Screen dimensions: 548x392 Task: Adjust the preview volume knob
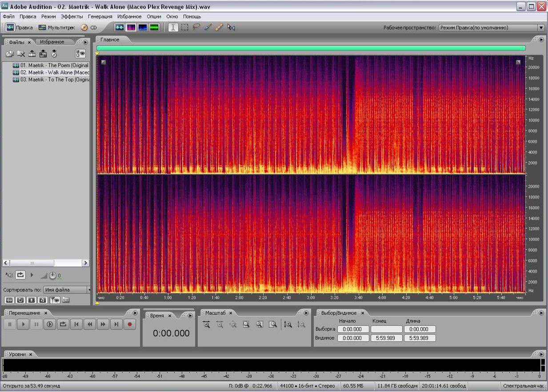pos(52,276)
